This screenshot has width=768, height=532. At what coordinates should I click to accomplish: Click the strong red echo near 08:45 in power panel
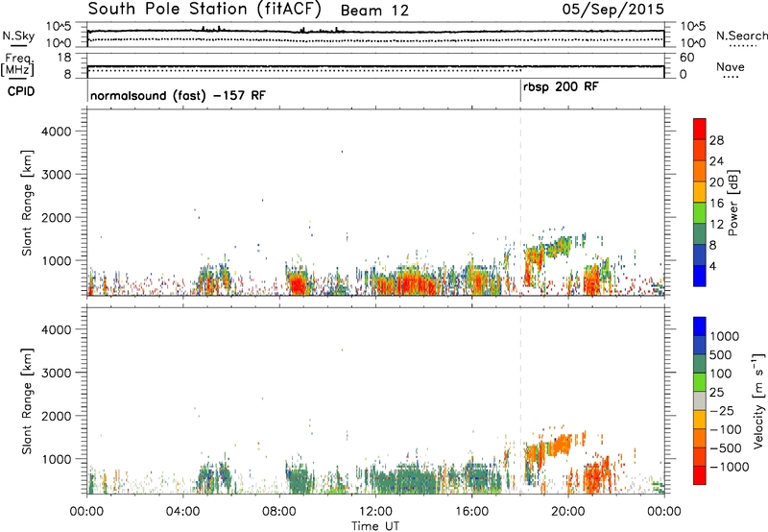298,284
